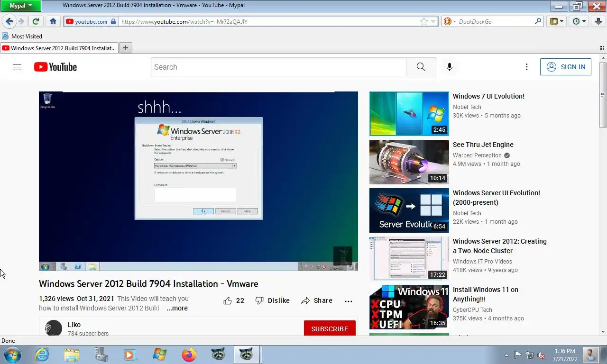Image resolution: width=607 pixels, height=364 pixels.
Task: Focus the YouTube Search field
Action: (278, 67)
